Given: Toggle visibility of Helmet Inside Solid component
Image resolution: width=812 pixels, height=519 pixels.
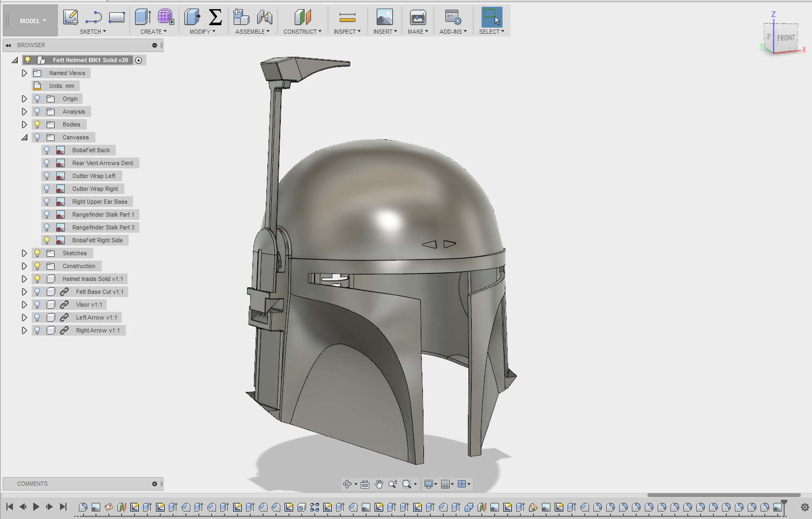Looking at the screenshot, I should click(x=38, y=279).
